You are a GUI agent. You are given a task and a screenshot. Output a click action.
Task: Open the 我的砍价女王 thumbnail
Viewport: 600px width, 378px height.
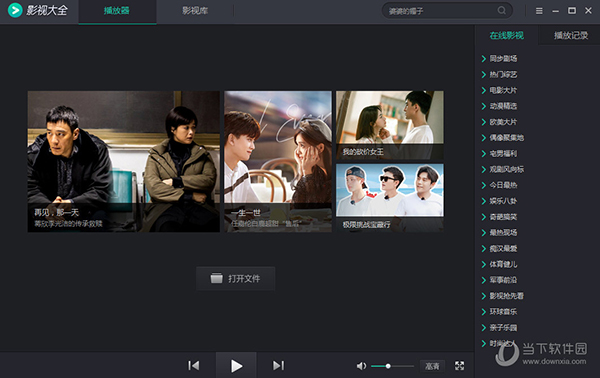390,125
